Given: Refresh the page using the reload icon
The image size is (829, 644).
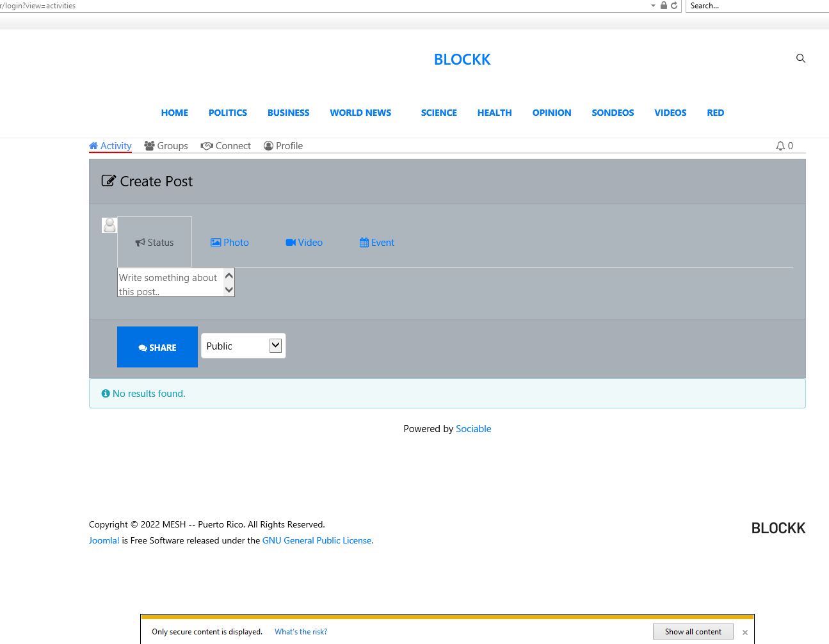Looking at the screenshot, I should [x=674, y=6].
